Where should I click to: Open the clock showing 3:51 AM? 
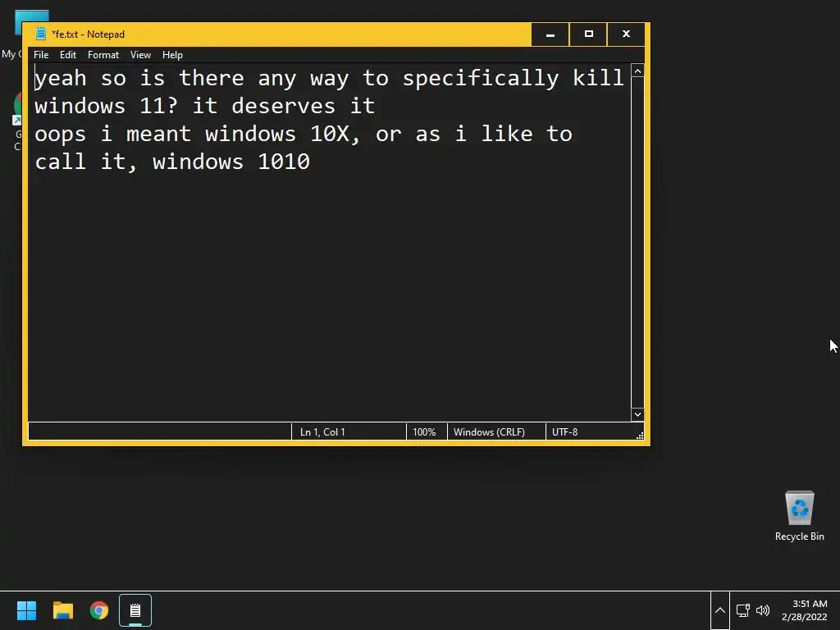804,610
